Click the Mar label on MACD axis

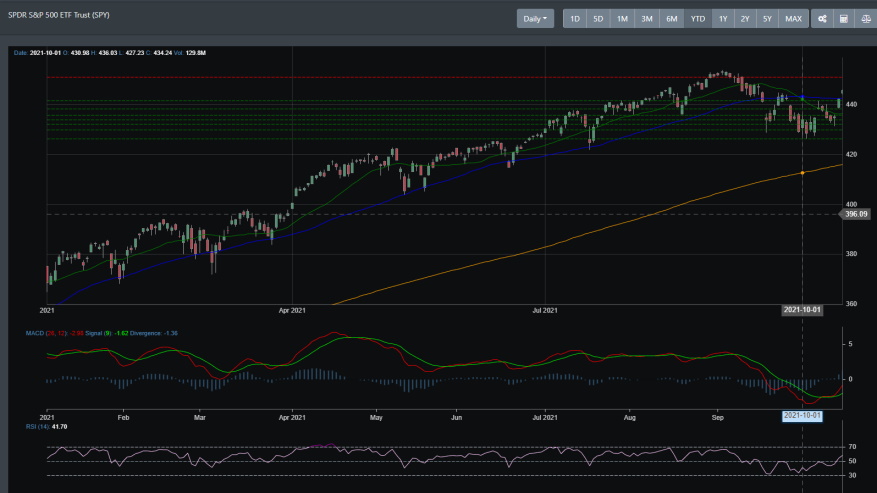[x=199, y=417]
